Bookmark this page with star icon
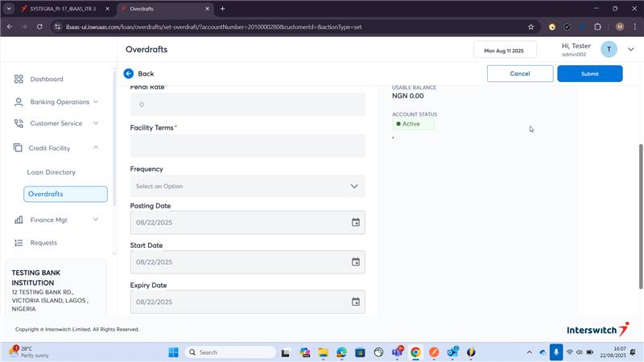This screenshot has width=644, height=362. coord(530,27)
